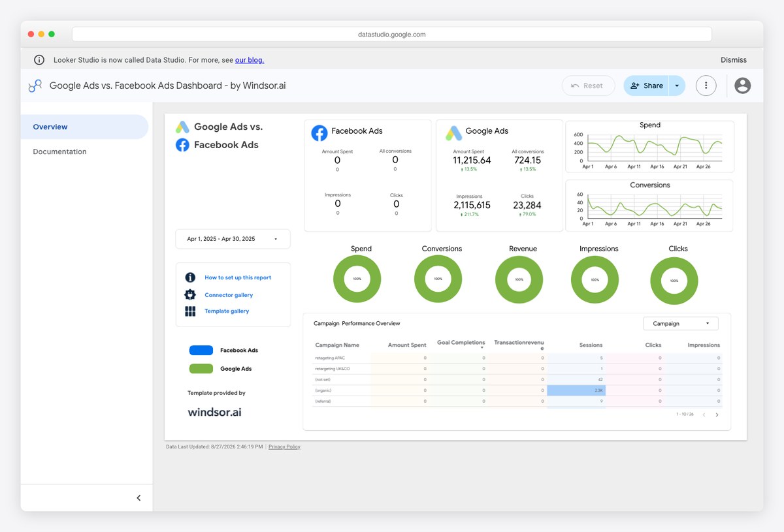Click the green Google Ads legend swatch
Screen dimensions: 784x532
pos(201,369)
